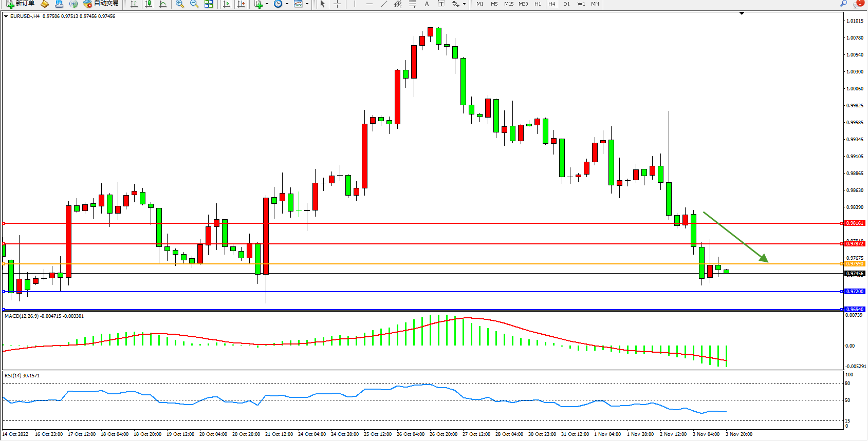The image size is (868, 441).
Task: Switch to the D1 timeframe
Action: 566,4
